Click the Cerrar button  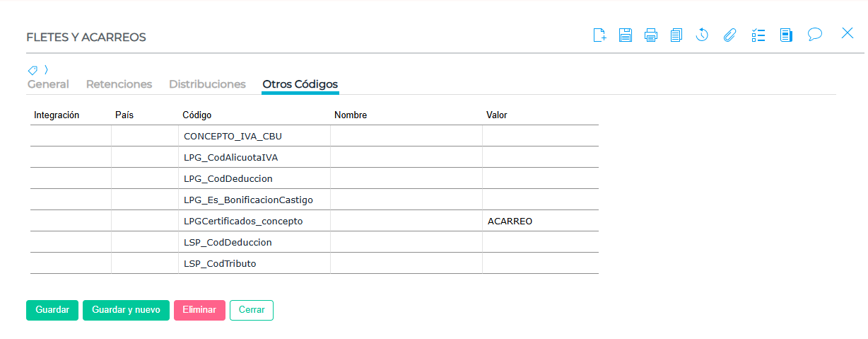coord(252,310)
